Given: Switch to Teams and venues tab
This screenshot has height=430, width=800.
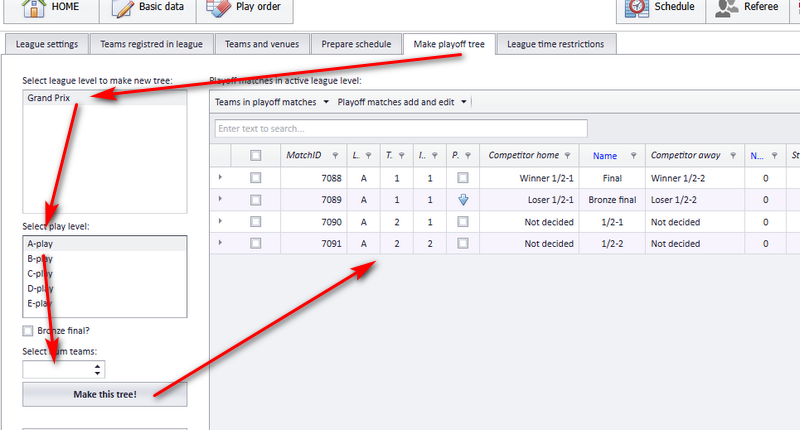Looking at the screenshot, I should (x=262, y=44).
